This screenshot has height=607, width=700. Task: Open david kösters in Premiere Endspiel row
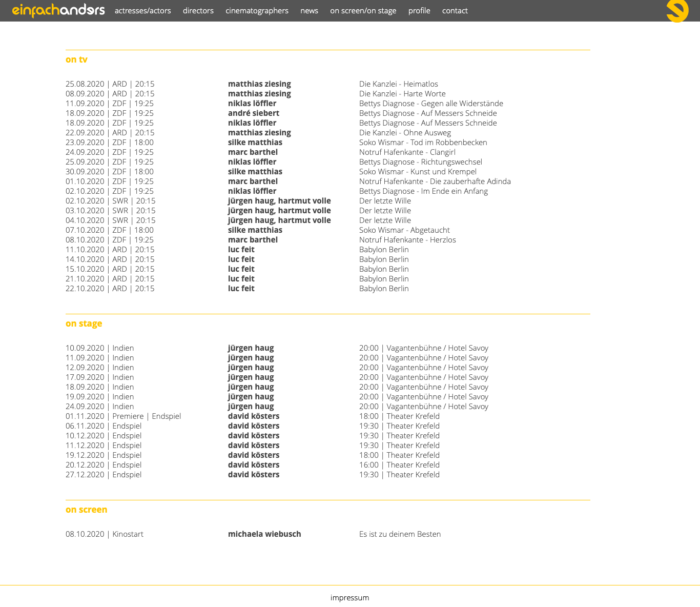coord(254,416)
